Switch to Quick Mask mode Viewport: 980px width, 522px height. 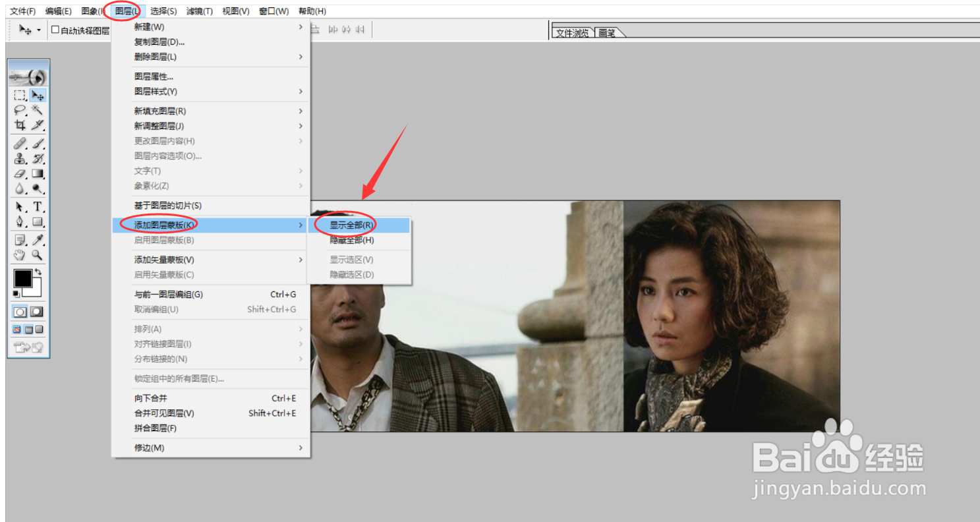(37, 312)
